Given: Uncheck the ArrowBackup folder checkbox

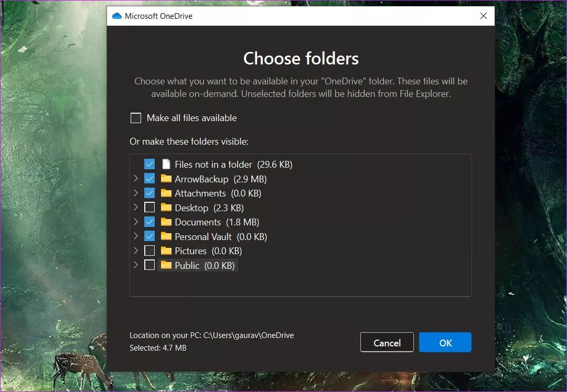Looking at the screenshot, I should pyautogui.click(x=149, y=179).
